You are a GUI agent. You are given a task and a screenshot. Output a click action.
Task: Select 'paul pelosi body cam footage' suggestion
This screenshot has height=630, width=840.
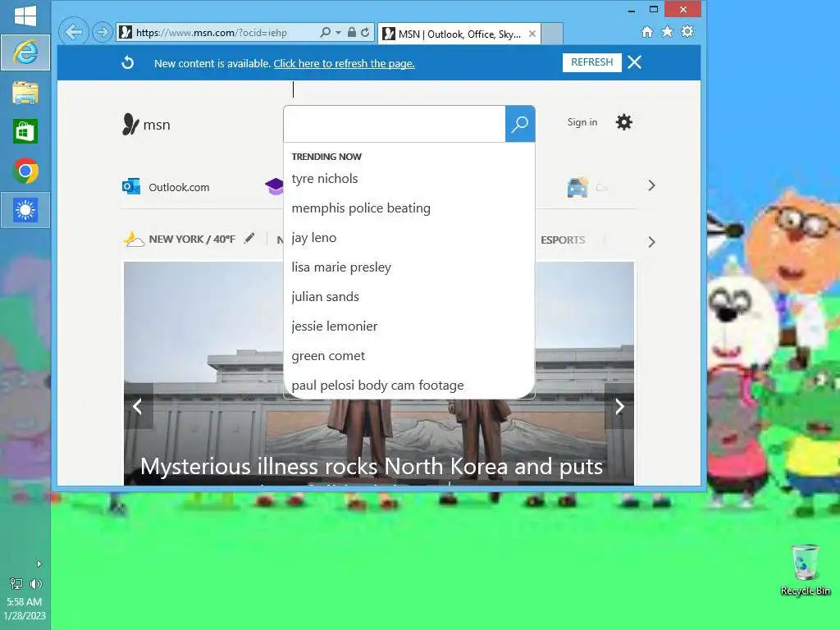coord(377,386)
